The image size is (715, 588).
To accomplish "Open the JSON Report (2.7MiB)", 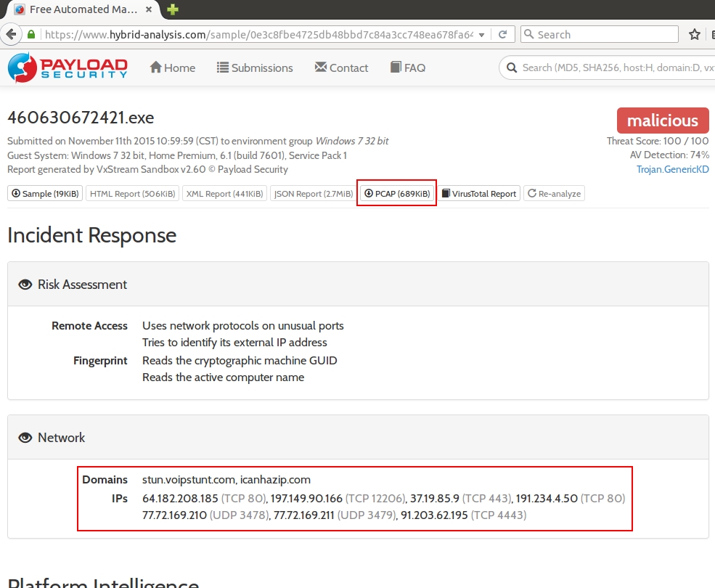I will (x=314, y=193).
